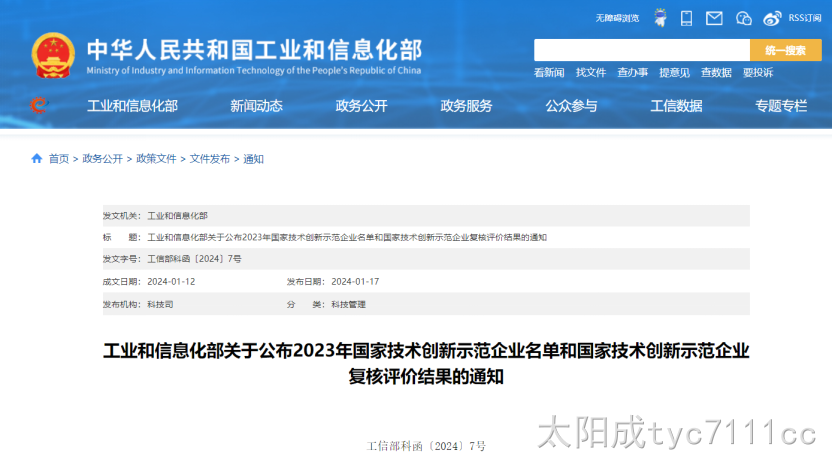Select the 标题 row text in metadata table
Screen dimensions: 833x463
point(347,237)
